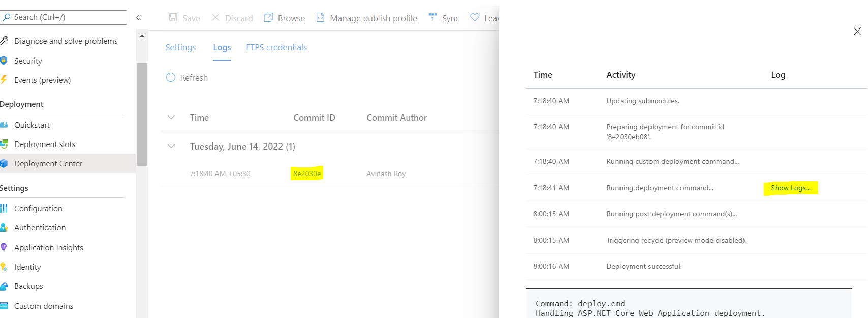Click the Commit ID column header

point(314,118)
